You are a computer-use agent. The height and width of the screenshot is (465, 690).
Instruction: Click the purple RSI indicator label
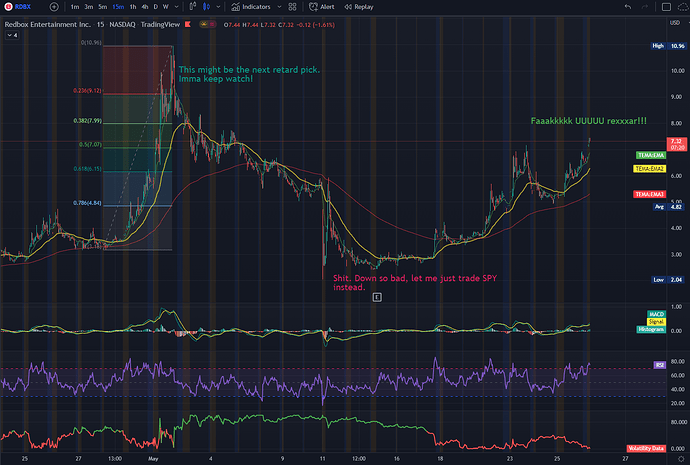(660, 365)
